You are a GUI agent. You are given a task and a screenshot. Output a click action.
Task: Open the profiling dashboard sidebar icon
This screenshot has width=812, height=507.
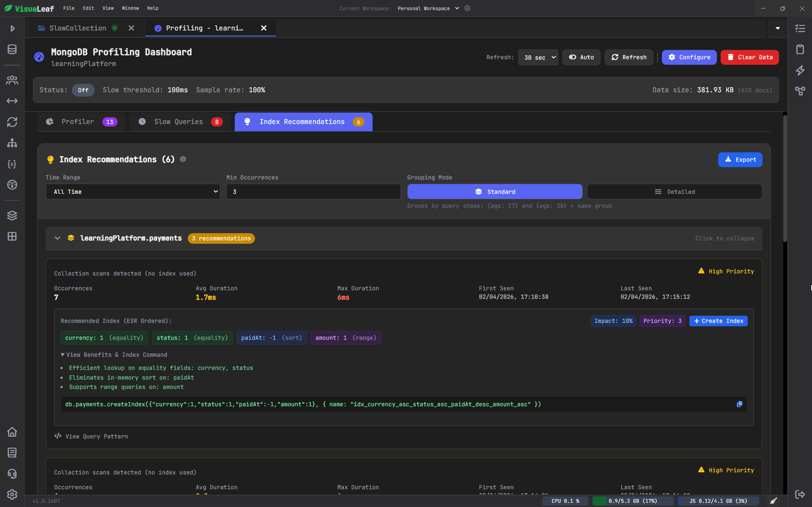tap(12, 185)
